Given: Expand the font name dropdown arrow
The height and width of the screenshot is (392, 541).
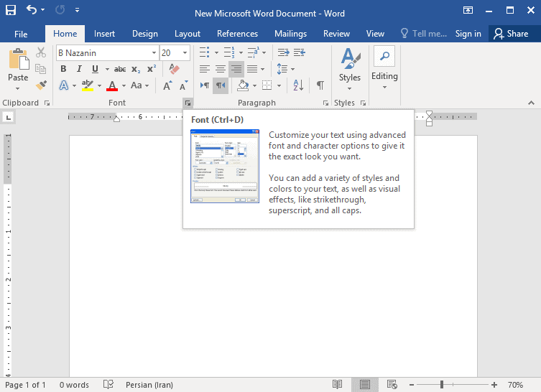Looking at the screenshot, I should click(154, 52).
